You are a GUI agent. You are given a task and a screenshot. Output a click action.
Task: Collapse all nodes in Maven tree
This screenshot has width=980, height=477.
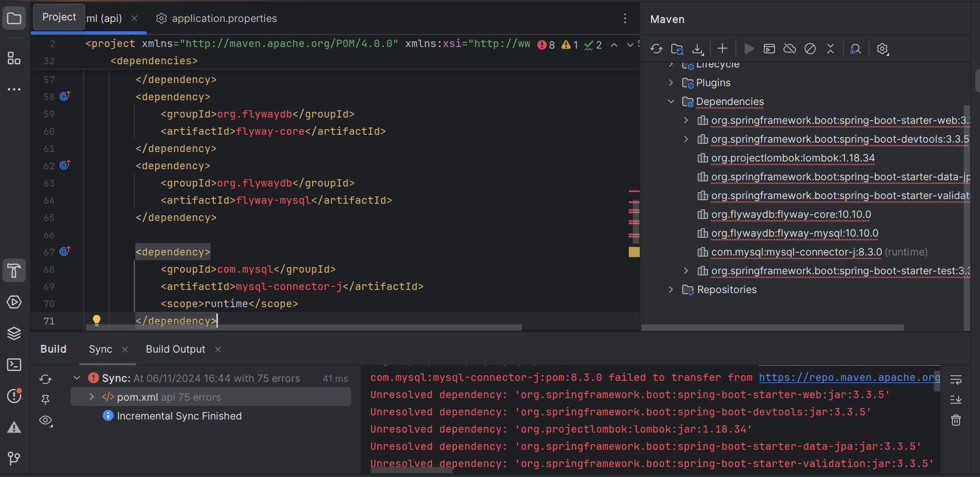coord(831,49)
